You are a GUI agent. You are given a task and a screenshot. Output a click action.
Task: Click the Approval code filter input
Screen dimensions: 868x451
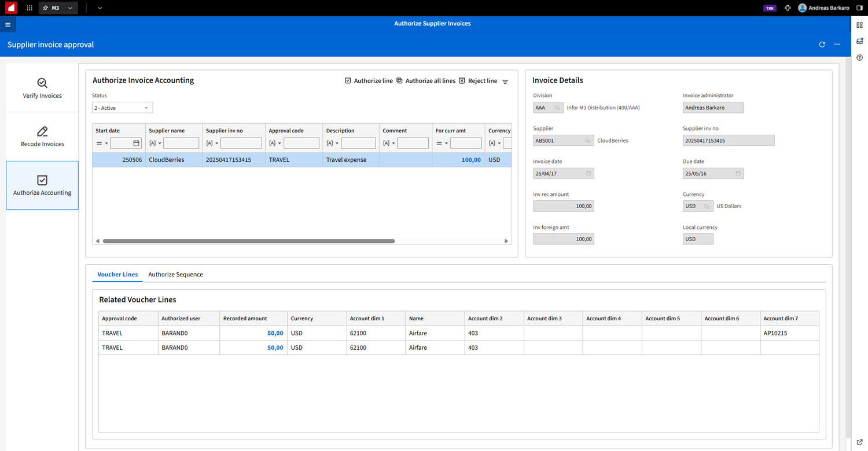click(x=301, y=143)
